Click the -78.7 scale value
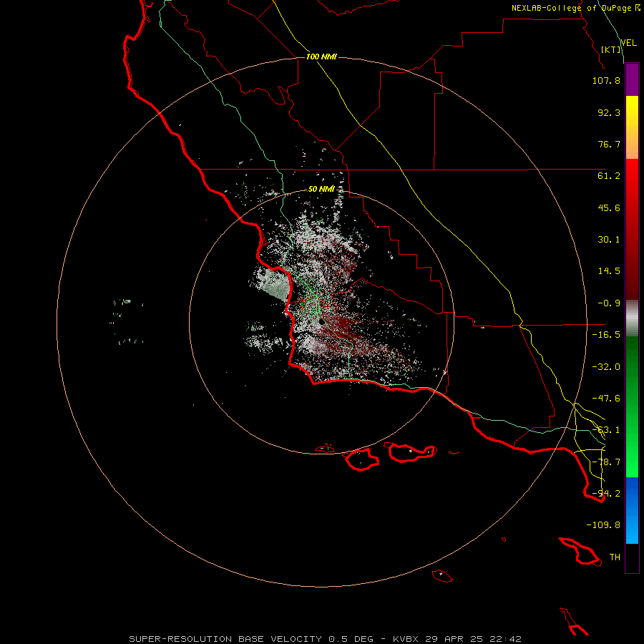The height and width of the screenshot is (644, 644). (606, 462)
